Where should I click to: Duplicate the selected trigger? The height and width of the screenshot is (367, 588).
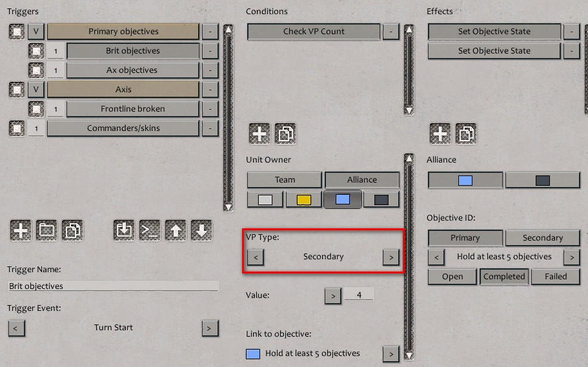(72, 230)
